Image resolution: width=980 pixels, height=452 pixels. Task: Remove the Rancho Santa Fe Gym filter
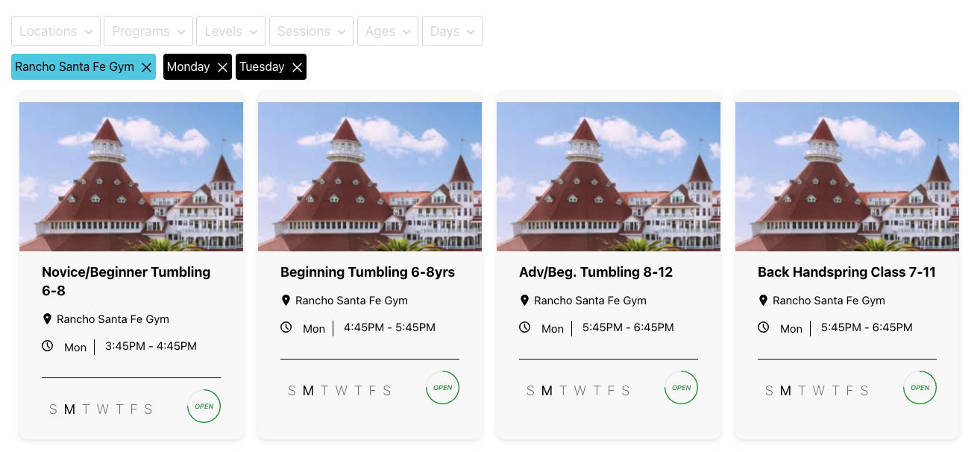146,67
